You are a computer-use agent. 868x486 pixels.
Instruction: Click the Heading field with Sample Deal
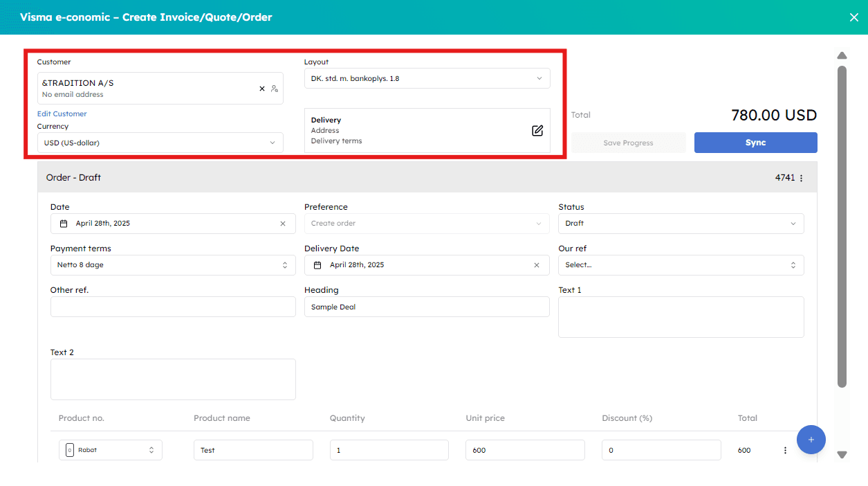click(427, 307)
